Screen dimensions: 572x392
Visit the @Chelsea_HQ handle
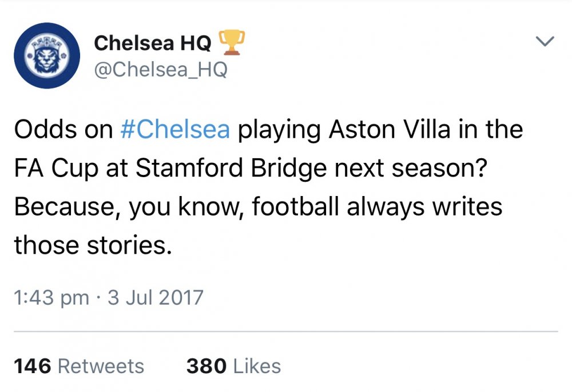pyautogui.click(x=161, y=69)
